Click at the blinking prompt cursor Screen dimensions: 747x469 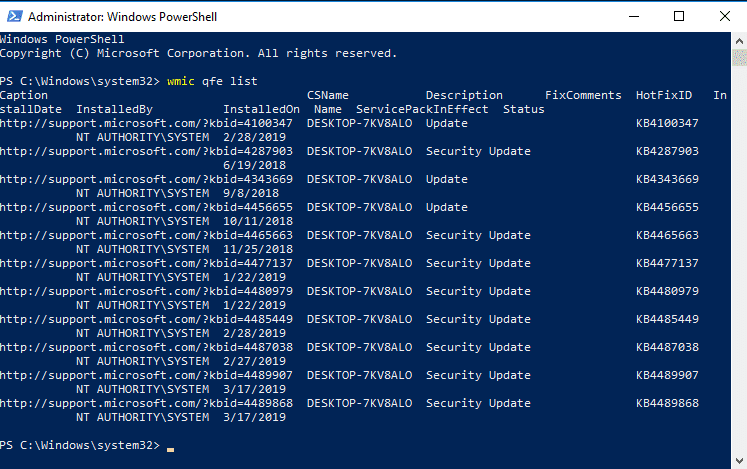coord(171,449)
